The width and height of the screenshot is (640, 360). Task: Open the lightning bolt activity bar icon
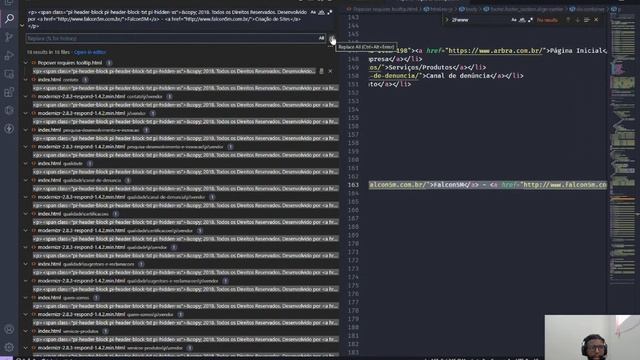click(x=9, y=129)
